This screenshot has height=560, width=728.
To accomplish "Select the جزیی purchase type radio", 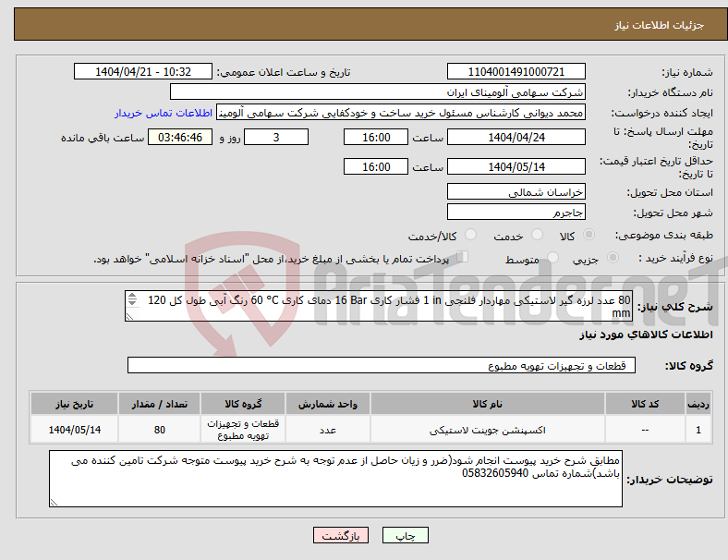I will tap(613, 258).
